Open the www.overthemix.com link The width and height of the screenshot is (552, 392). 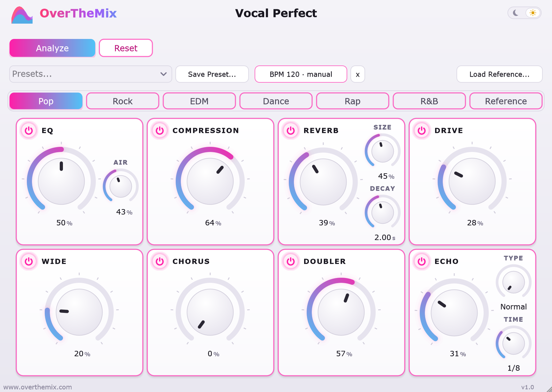coord(38,387)
